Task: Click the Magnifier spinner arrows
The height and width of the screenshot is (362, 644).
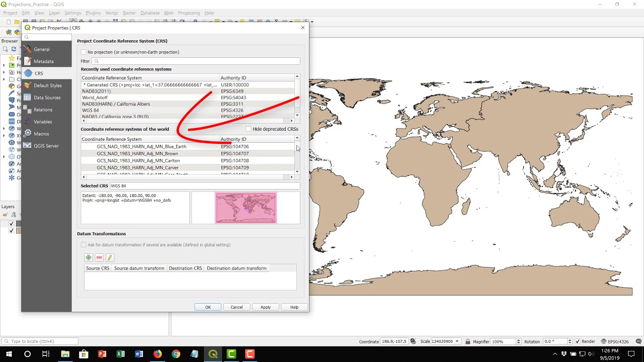Action: point(519,341)
